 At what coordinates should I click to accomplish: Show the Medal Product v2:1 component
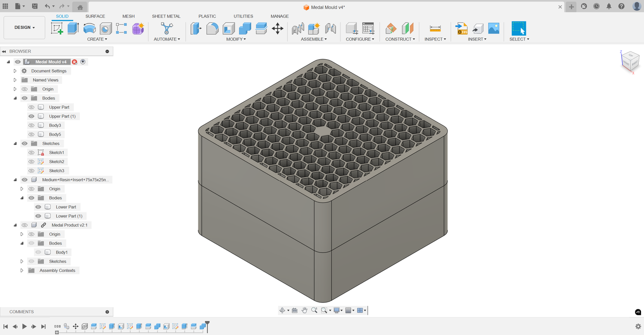[x=24, y=225]
